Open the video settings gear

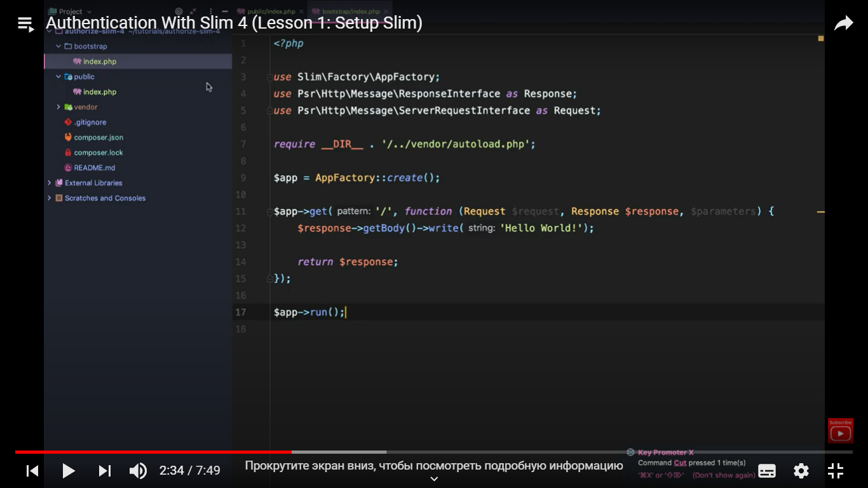(801, 471)
